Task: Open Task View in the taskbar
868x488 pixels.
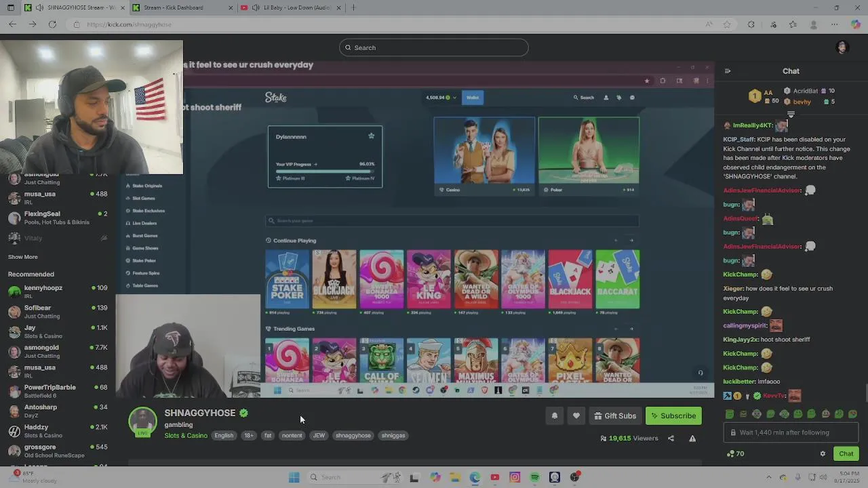Action: pos(414,477)
